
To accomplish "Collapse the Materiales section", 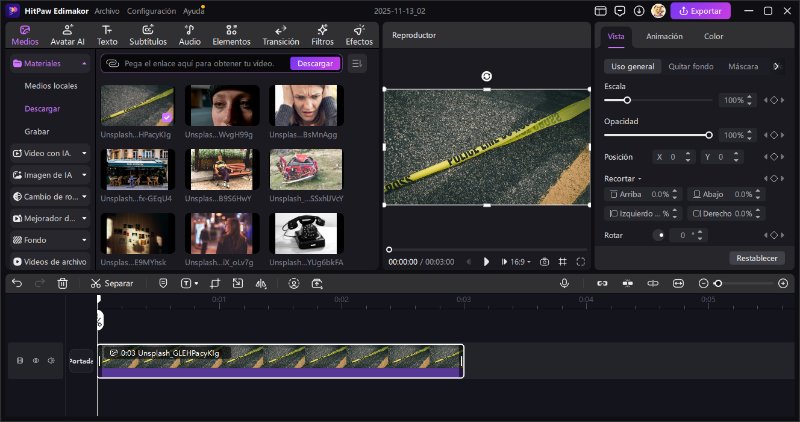I will click(84, 63).
